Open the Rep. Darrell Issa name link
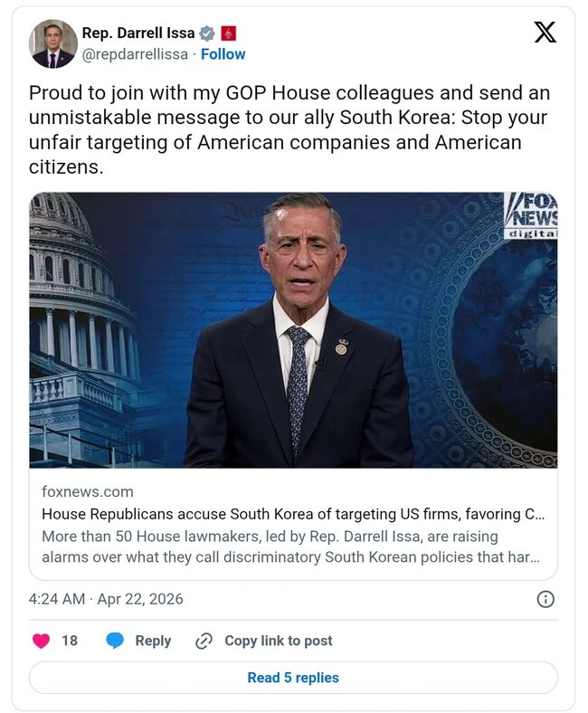This screenshot has width=588, height=713. point(138,33)
